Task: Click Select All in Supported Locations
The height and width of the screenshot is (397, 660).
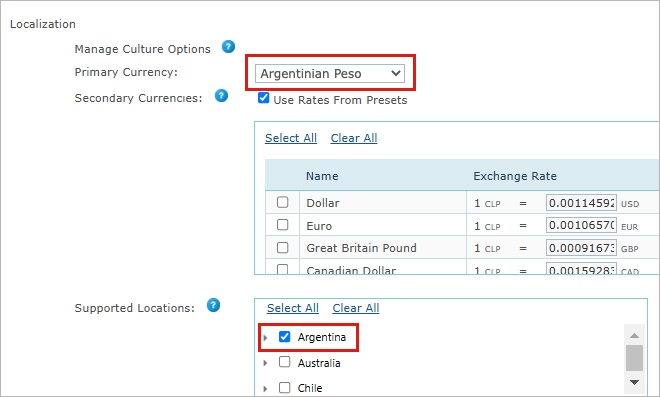Action: (293, 308)
